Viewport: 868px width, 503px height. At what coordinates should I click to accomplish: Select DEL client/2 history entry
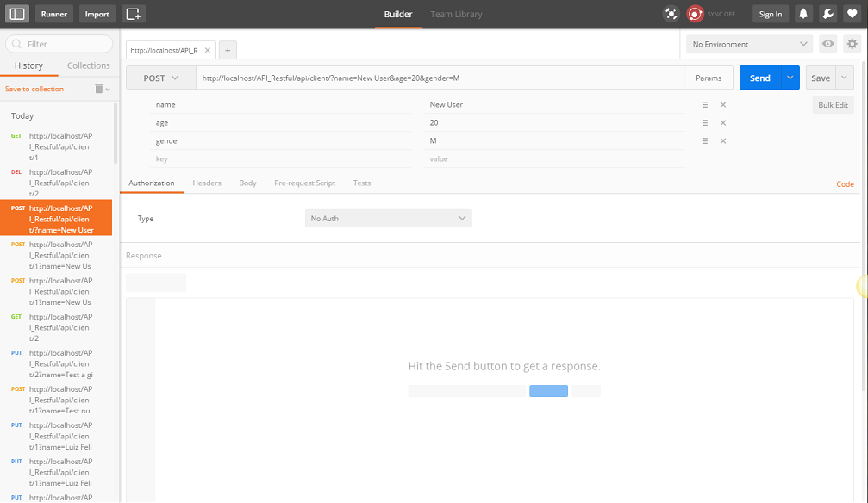pyautogui.click(x=56, y=183)
